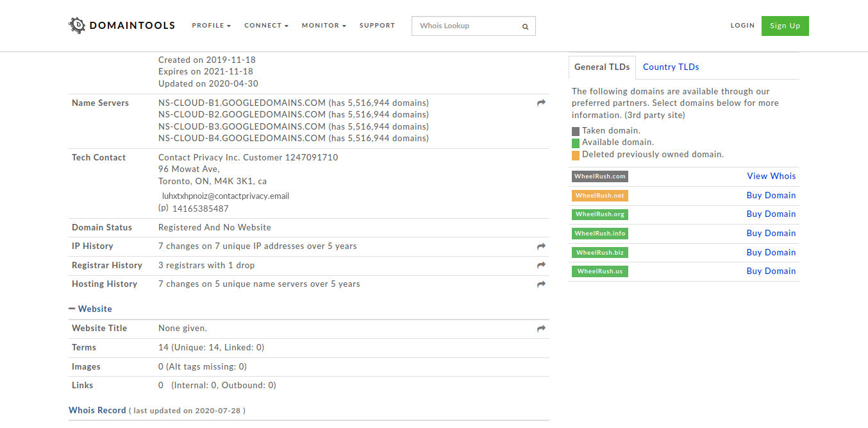Image resolution: width=868 pixels, height=428 pixels.
Task: Click the Hosting History arrow icon
Action: pos(541,284)
